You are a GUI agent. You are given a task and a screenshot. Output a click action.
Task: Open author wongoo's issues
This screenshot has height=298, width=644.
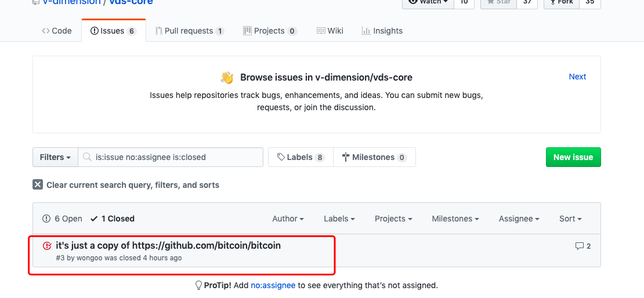tap(90, 258)
